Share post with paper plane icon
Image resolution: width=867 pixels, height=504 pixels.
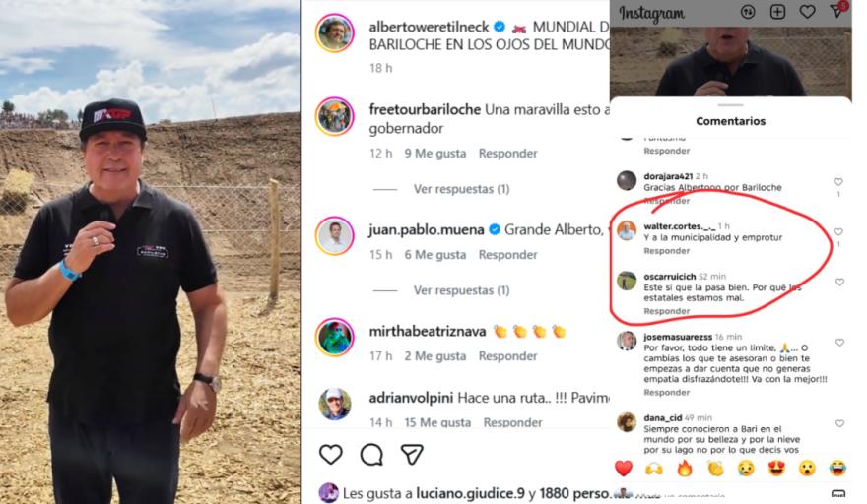412,454
